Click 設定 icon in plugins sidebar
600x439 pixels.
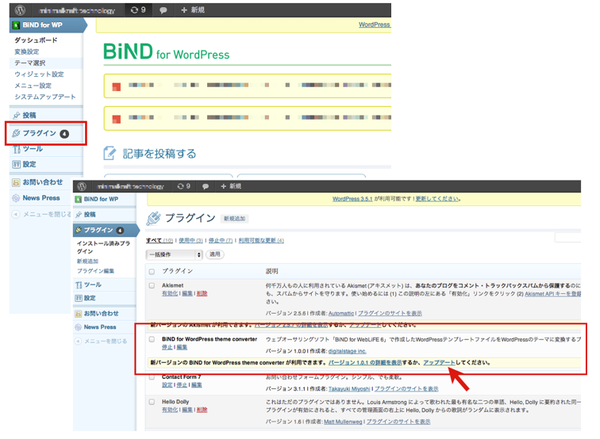[x=78, y=298]
